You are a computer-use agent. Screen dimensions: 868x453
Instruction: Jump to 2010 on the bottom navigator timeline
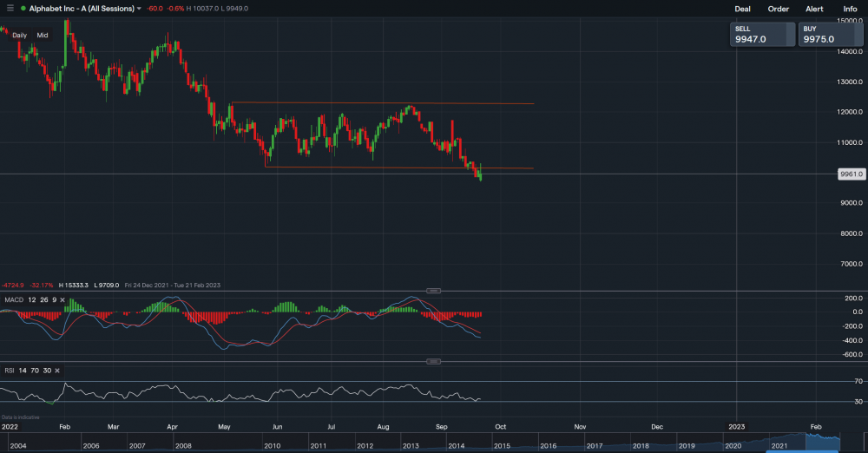point(272,445)
